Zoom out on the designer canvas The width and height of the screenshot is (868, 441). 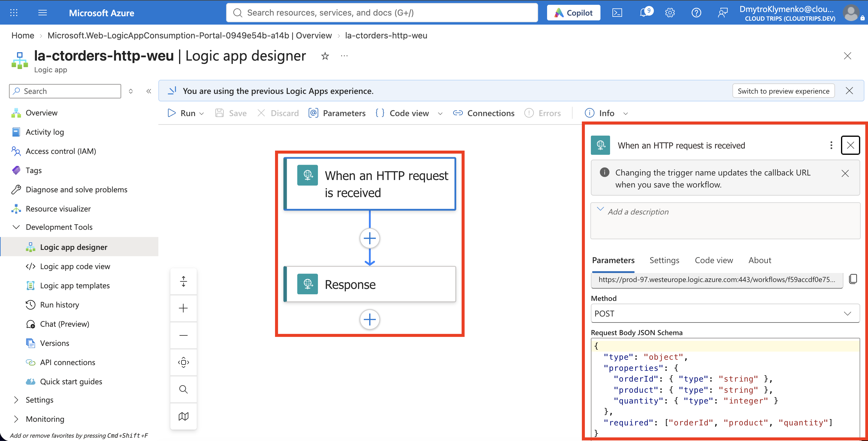(184, 335)
